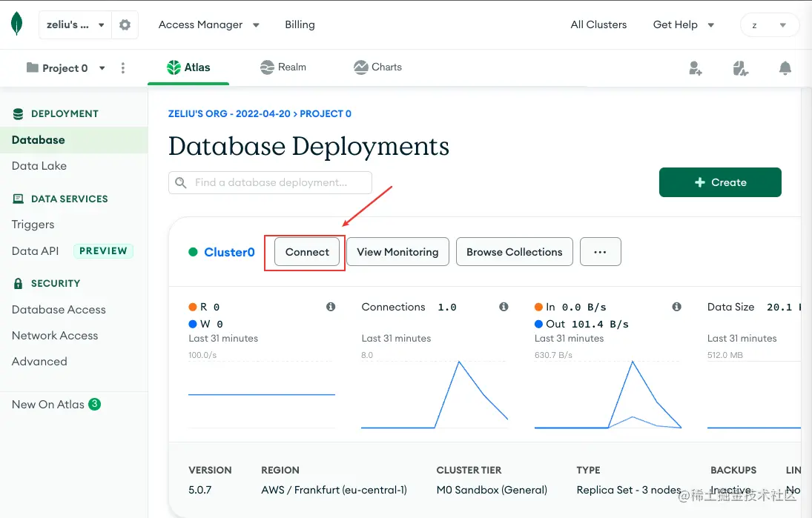Open the zeliu's organization dropdown
This screenshot has width=812, height=518.
(x=75, y=25)
